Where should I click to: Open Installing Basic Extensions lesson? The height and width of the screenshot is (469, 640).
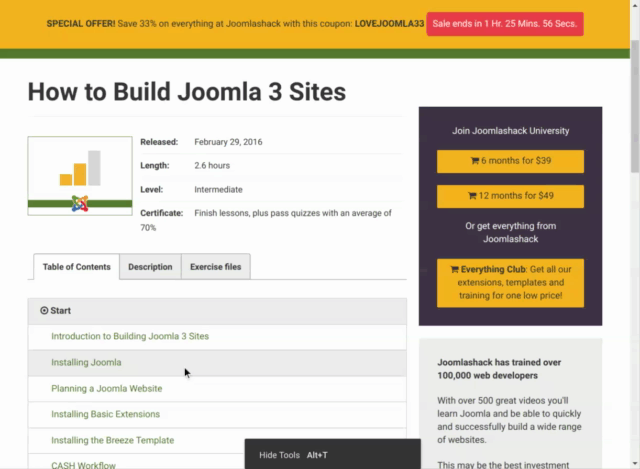pos(105,414)
